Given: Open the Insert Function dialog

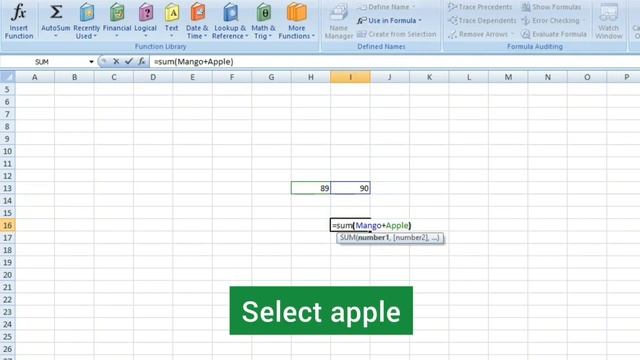Looking at the screenshot, I should 19,21.
